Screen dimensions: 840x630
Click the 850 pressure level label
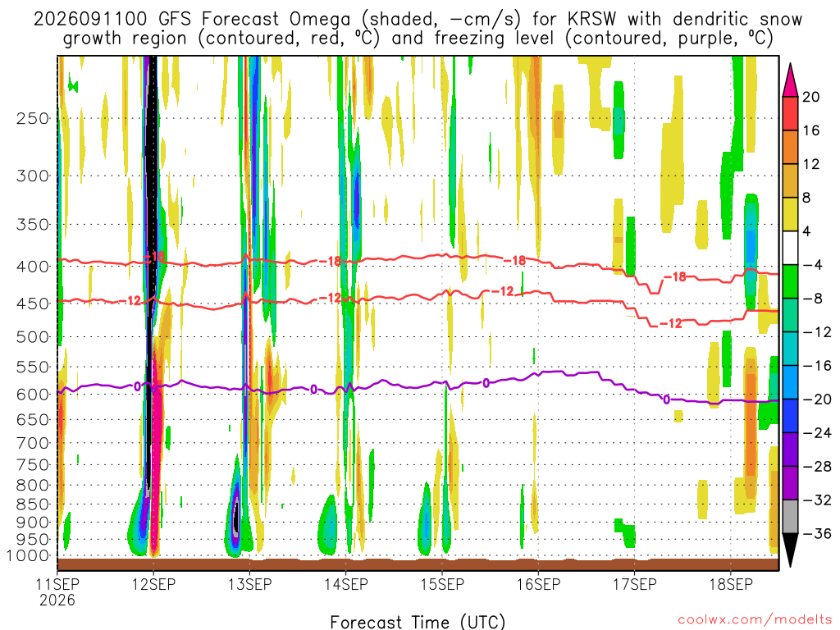click(x=33, y=504)
